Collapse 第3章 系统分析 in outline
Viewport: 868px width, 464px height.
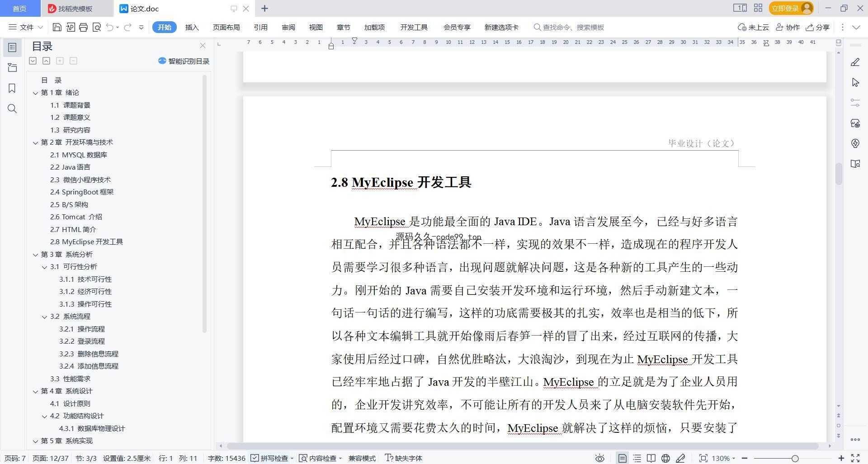35,255
